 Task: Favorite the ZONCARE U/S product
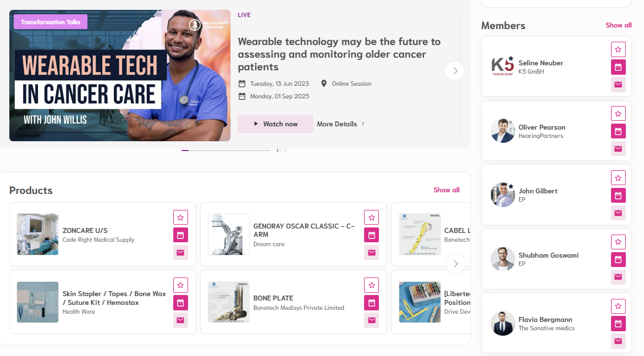click(x=180, y=217)
